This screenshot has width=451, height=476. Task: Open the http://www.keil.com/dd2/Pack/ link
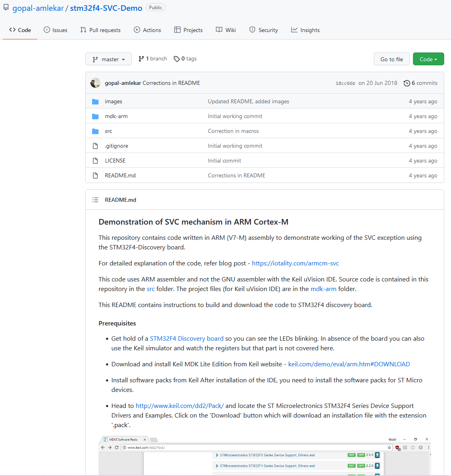[x=180, y=406]
